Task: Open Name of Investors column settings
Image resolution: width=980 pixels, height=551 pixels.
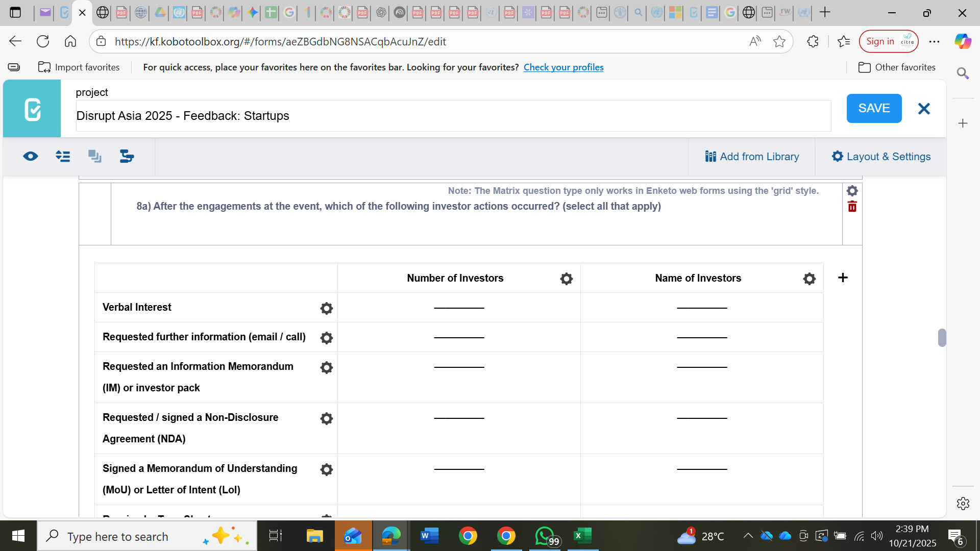Action: 809,279
